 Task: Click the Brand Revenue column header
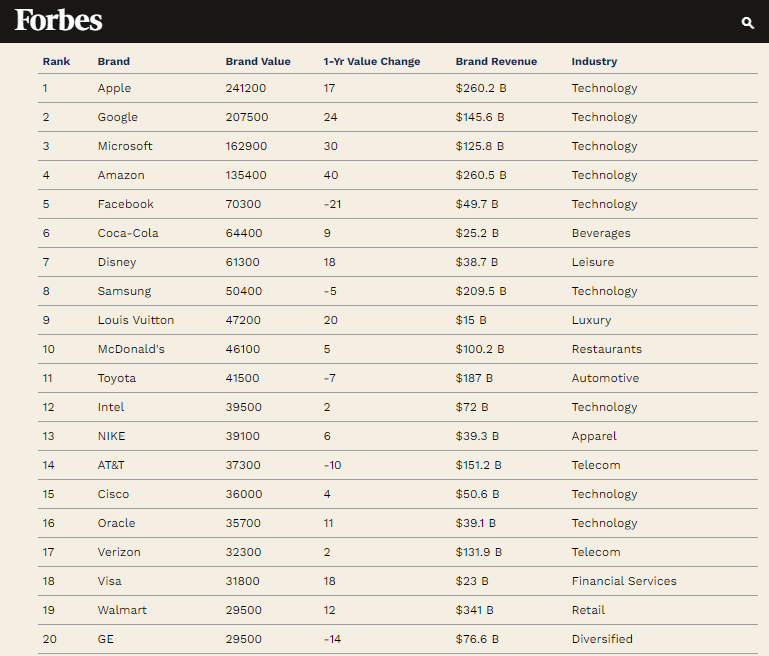pyautogui.click(x=496, y=61)
